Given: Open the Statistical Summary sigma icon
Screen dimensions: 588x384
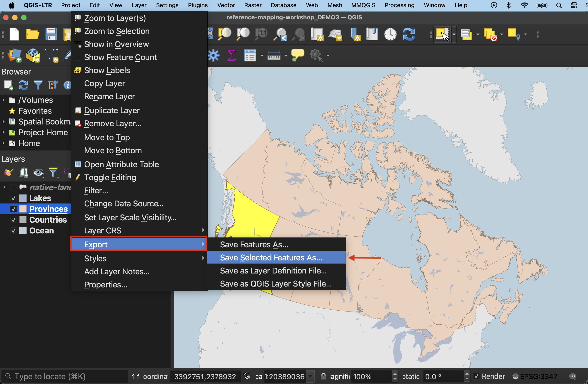Looking at the screenshot, I should pos(231,55).
